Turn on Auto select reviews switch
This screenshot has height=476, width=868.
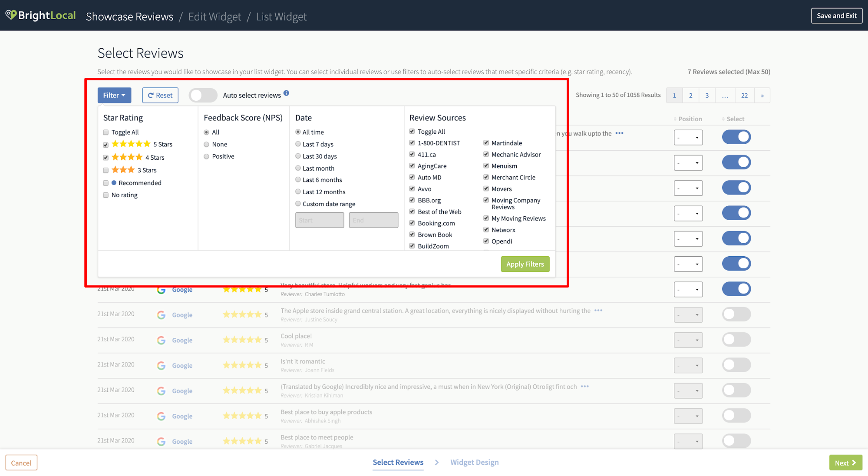(x=203, y=96)
